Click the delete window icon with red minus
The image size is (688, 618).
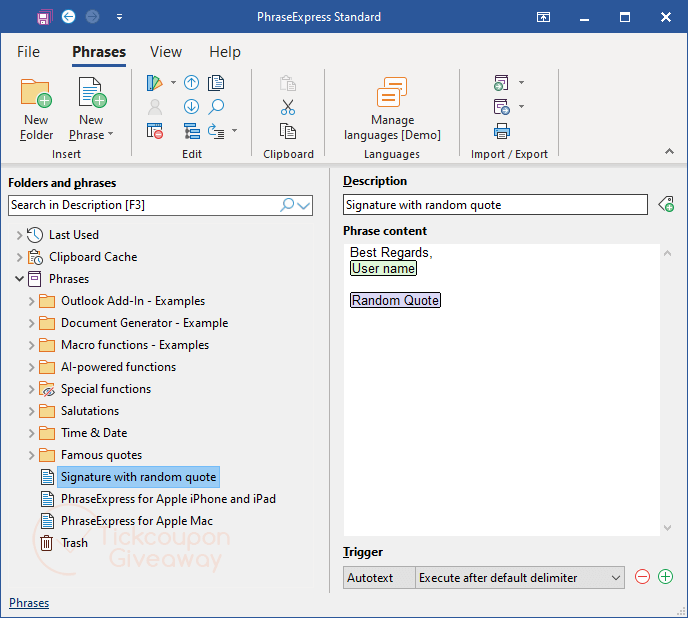(x=154, y=131)
